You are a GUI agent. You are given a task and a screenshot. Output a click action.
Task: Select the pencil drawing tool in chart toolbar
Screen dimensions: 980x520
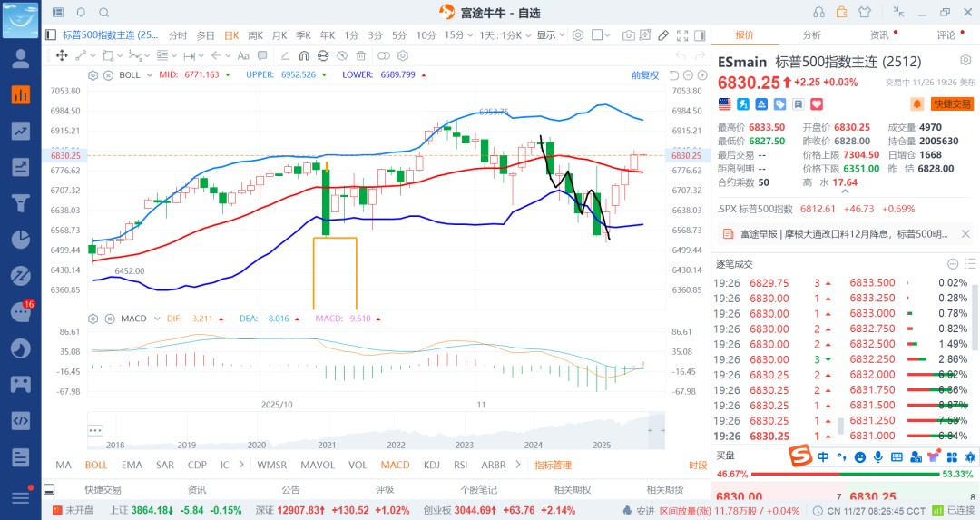(x=663, y=35)
